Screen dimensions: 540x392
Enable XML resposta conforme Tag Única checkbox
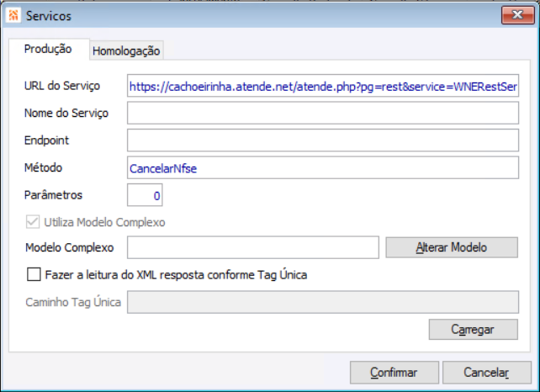click(x=34, y=274)
